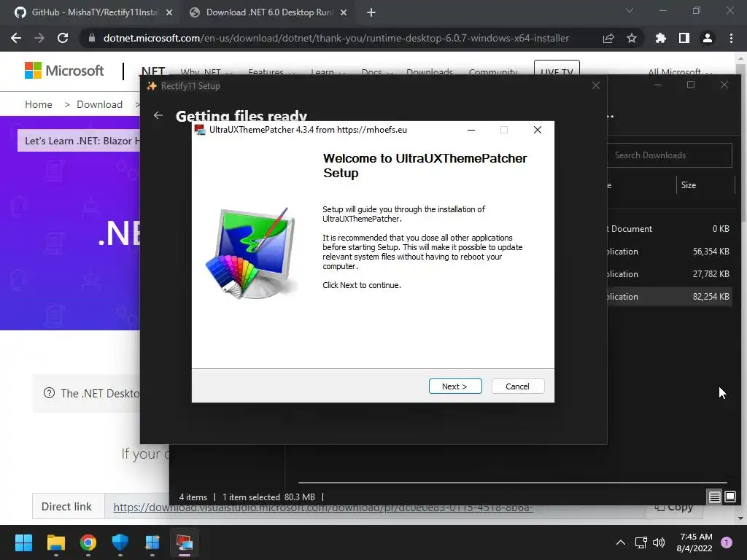
Task: Select the 56,354 KB application row
Action: tap(670, 252)
